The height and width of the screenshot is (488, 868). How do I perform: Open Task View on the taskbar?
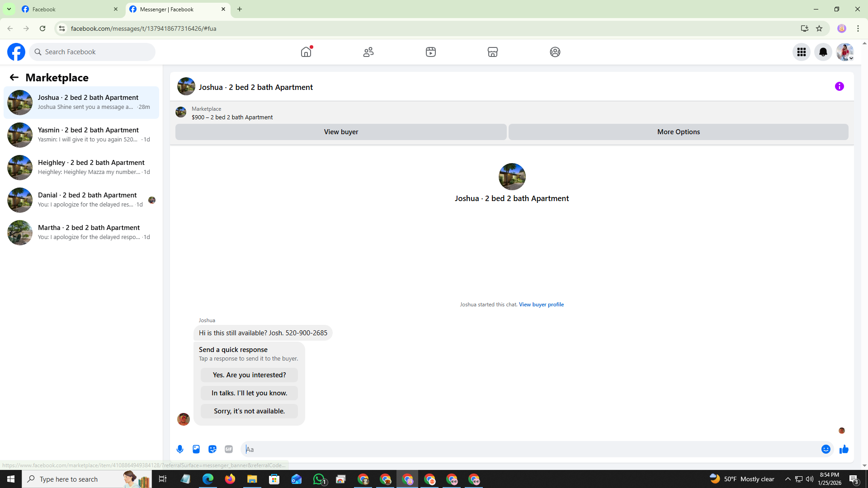tap(163, 479)
